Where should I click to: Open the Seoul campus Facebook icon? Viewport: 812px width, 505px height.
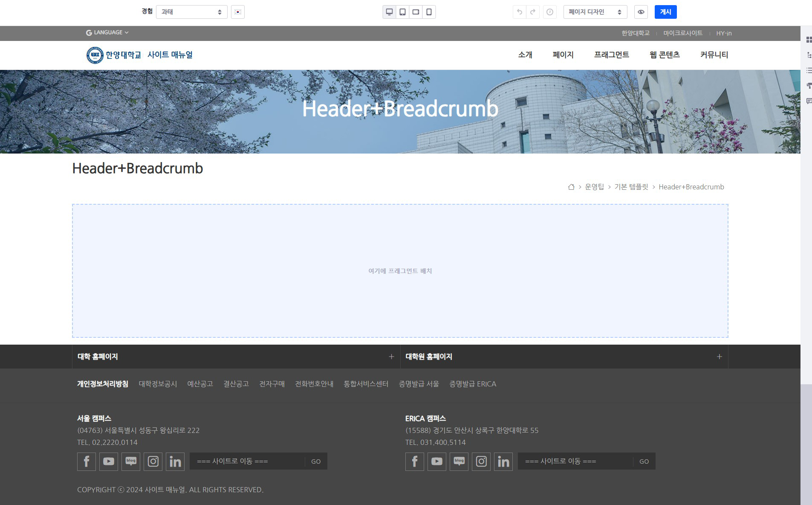(87, 461)
